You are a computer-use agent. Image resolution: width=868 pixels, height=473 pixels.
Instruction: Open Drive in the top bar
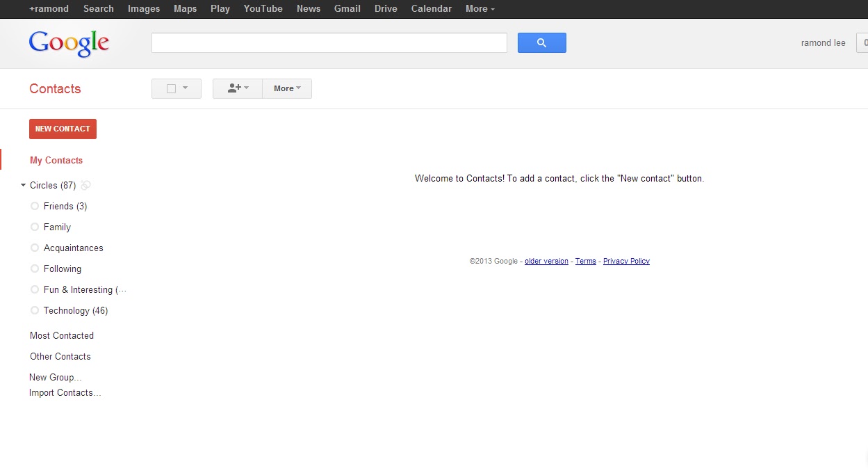pos(386,9)
